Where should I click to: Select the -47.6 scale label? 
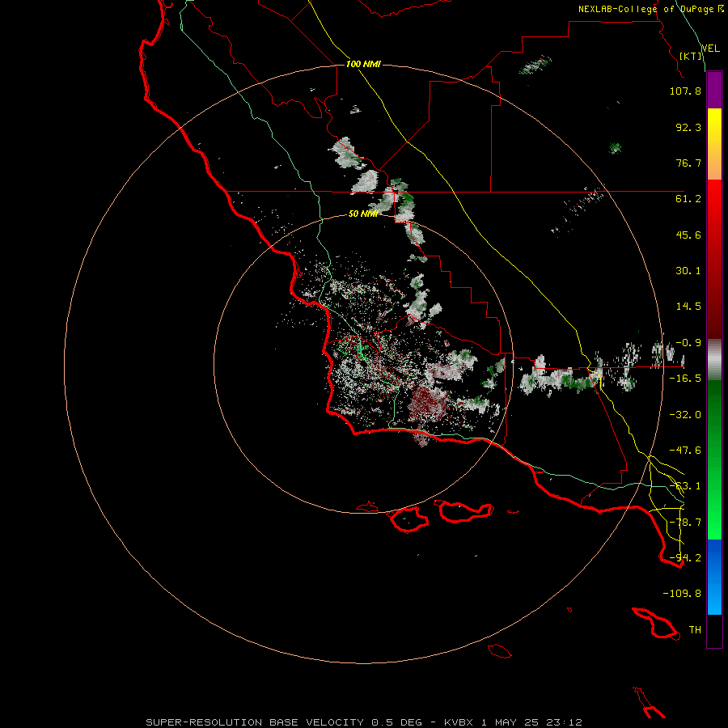[x=685, y=451]
